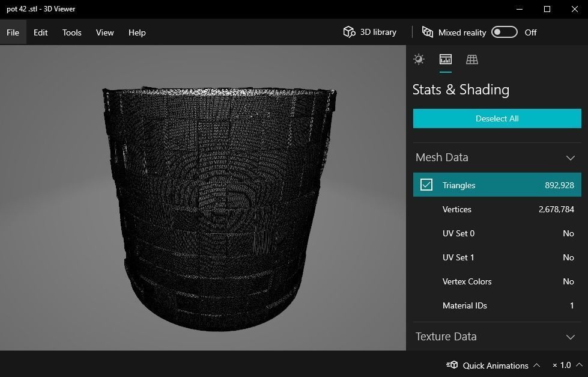Click the Quick Animations icon

pos(452,365)
